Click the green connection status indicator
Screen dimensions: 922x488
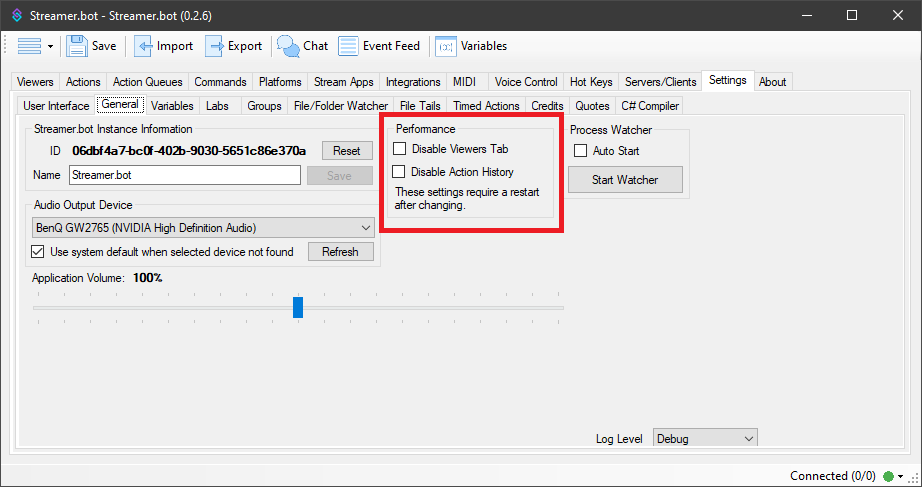click(x=888, y=476)
